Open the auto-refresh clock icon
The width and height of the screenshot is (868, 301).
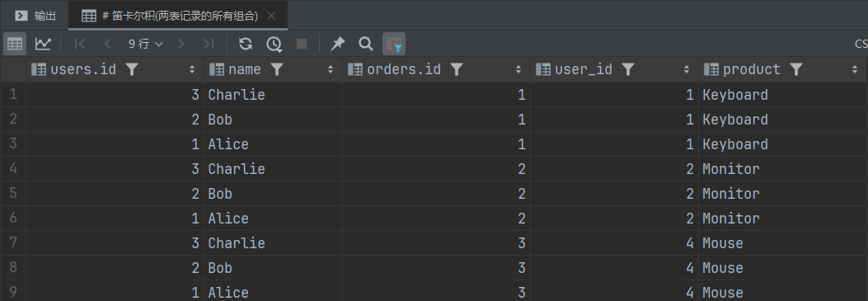274,44
